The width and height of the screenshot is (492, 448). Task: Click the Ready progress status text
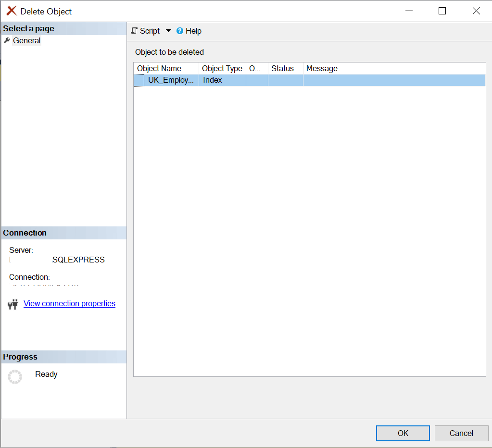coord(46,374)
